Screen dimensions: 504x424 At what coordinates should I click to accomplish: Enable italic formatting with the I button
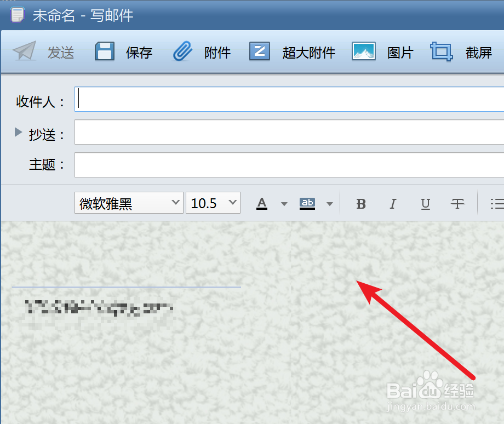pyautogui.click(x=393, y=203)
